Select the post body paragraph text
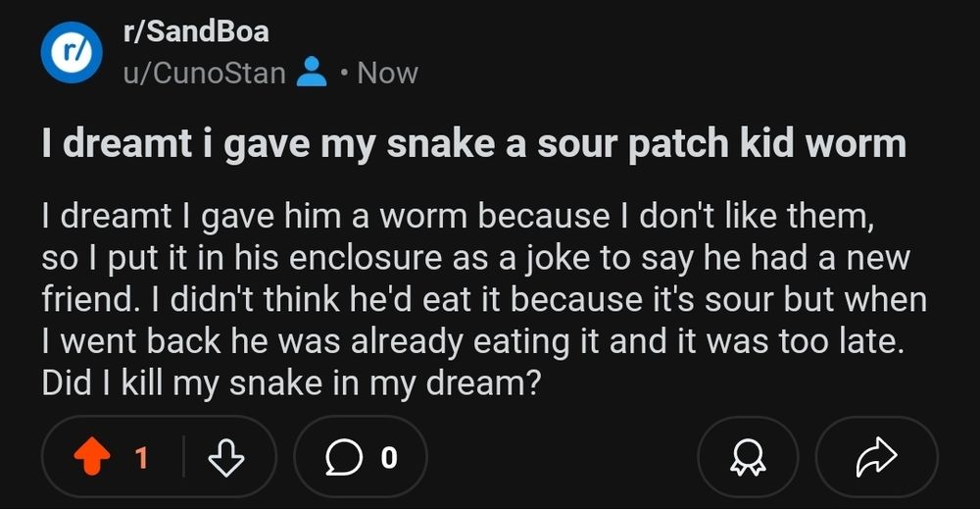Viewport: 980px width, 509px height. pyautogui.click(x=484, y=299)
